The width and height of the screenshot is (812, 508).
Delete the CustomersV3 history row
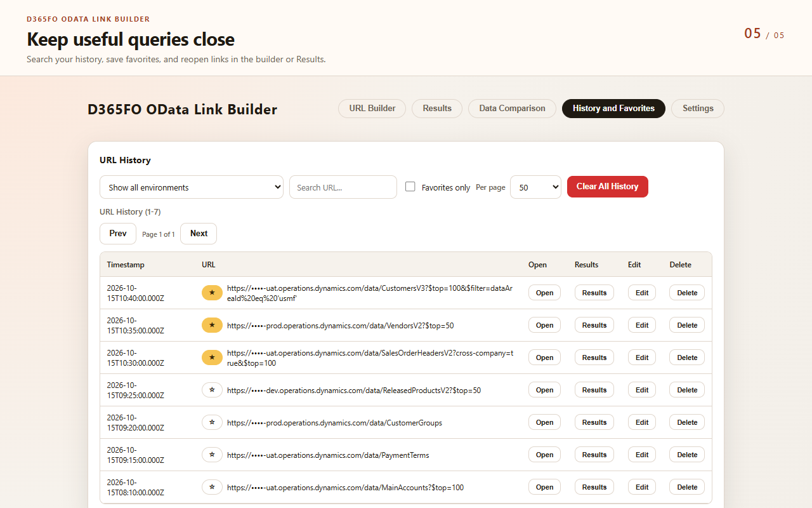[687, 293]
